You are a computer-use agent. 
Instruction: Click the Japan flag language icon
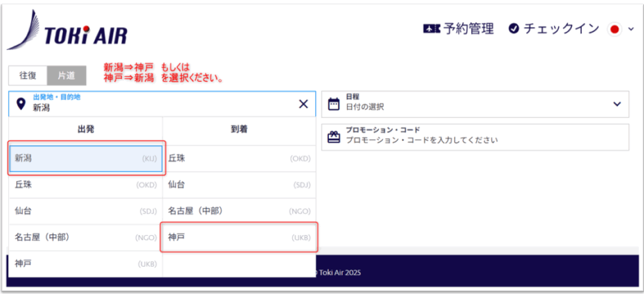pos(614,29)
